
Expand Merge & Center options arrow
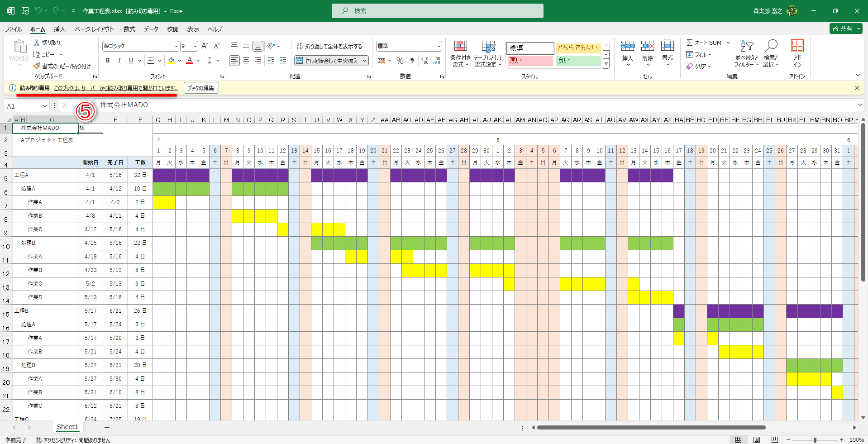[x=364, y=61]
